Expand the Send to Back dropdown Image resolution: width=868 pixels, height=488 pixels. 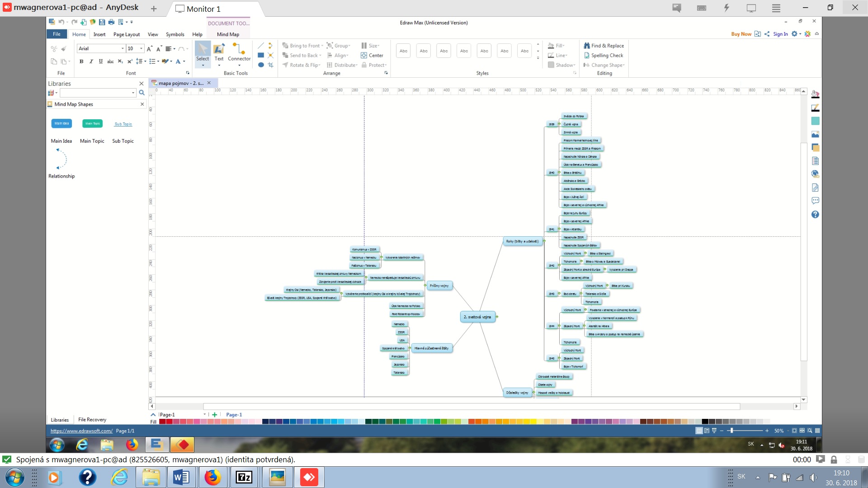tap(321, 56)
